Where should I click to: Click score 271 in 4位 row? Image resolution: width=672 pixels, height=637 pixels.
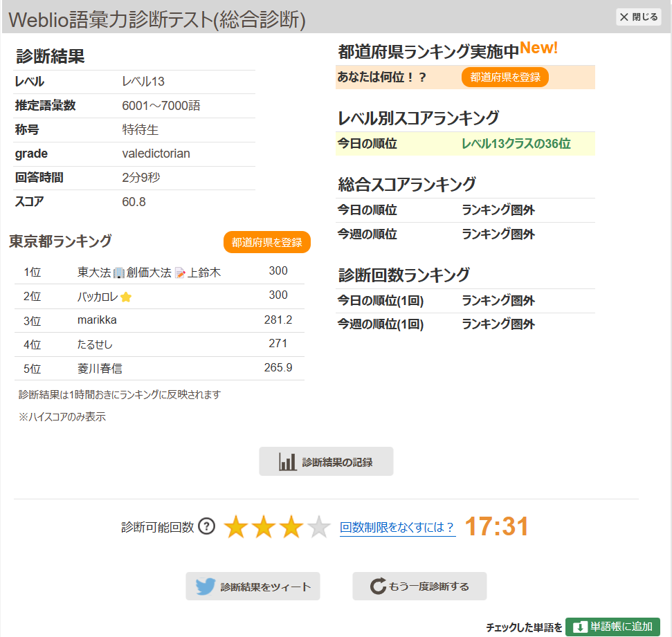point(278,343)
